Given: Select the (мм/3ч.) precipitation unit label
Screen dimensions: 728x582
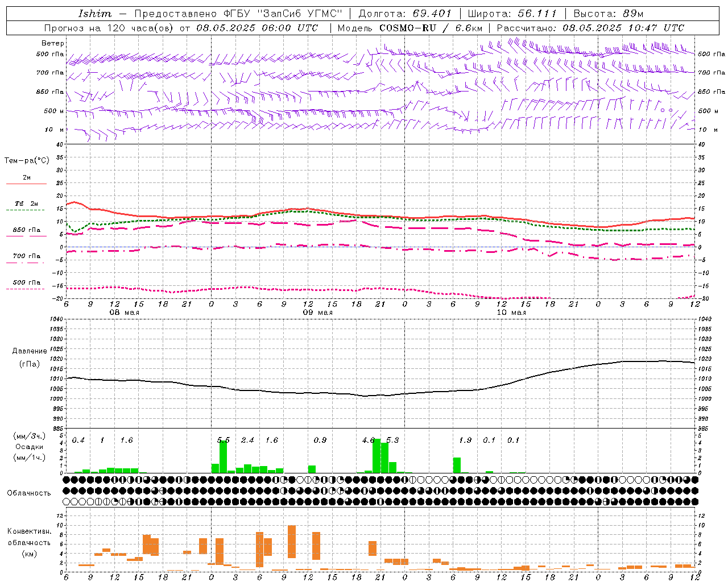Looking at the screenshot, I should click(x=30, y=436).
